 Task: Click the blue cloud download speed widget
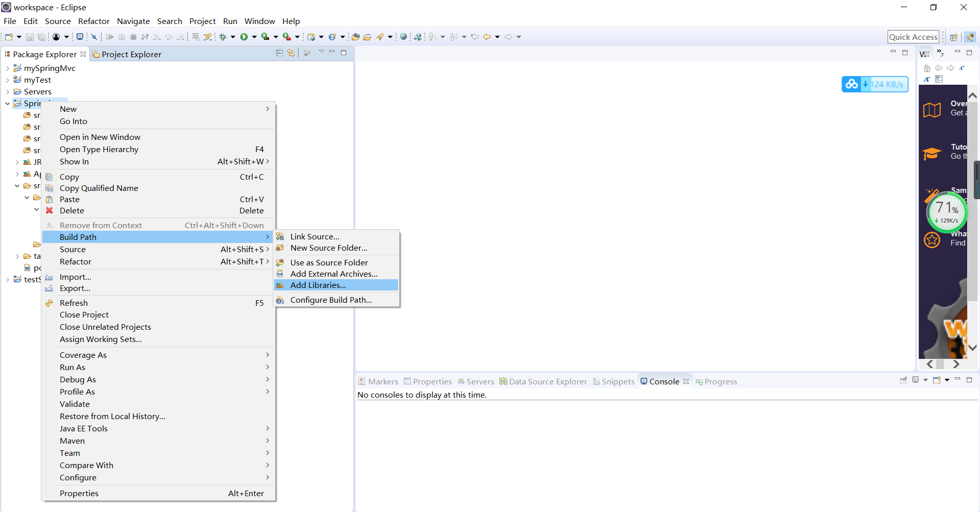875,84
